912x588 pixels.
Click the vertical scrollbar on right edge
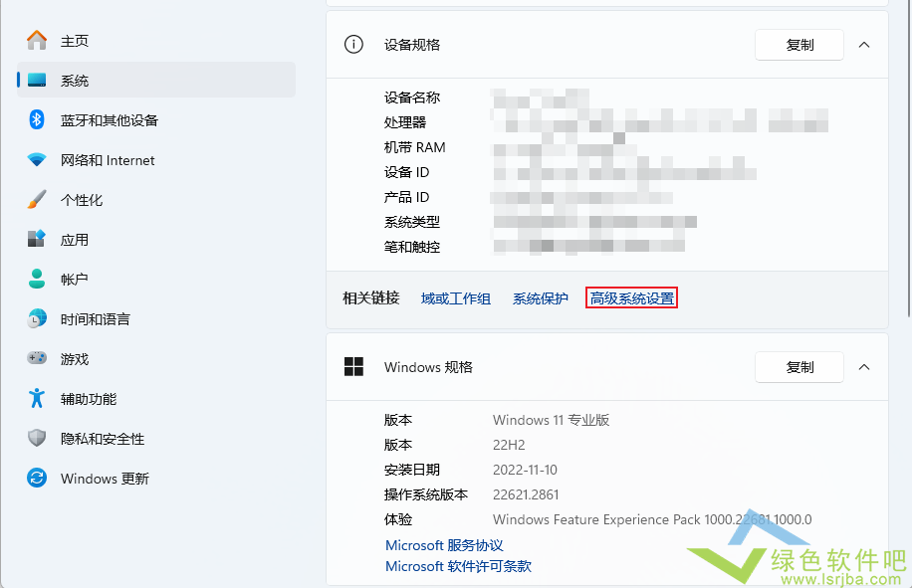tap(909, 157)
